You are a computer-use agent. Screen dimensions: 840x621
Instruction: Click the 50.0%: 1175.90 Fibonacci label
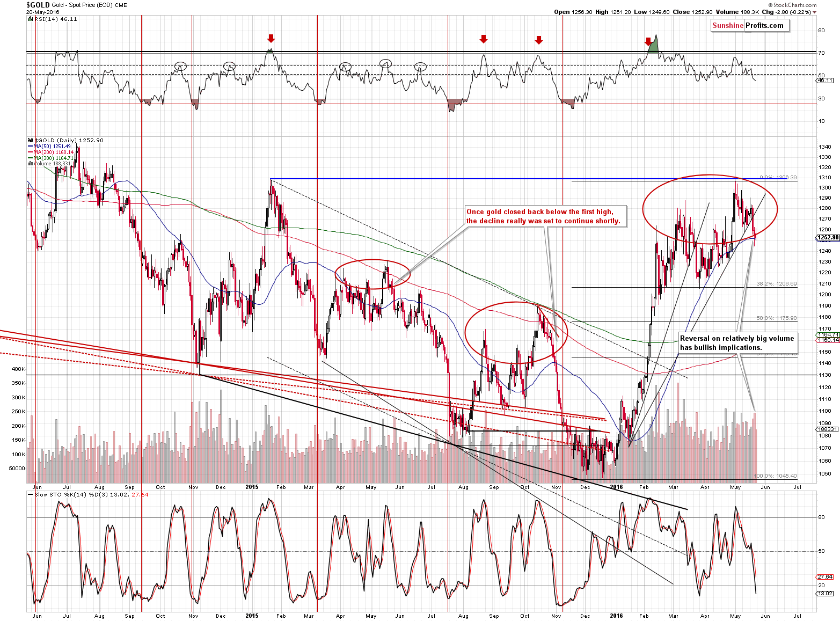(777, 318)
